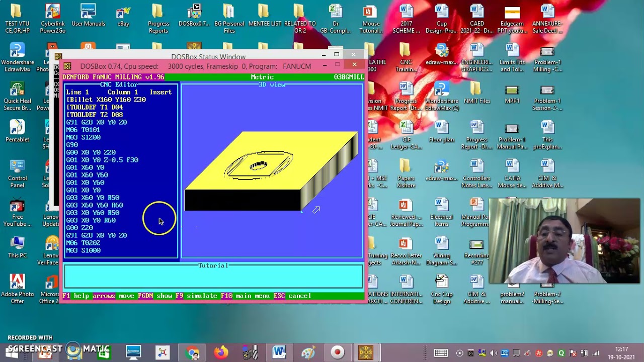
Task: Open the User Manuals shortcut
Action: click(88, 15)
